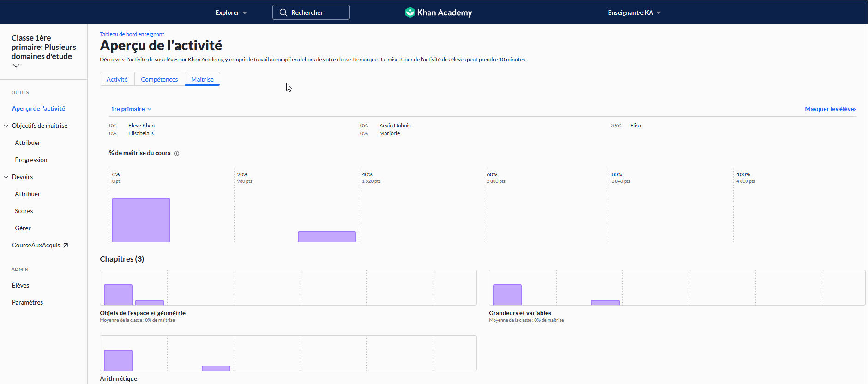868x384 pixels.
Task: Open the Arithmétique chapter chart
Action: tap(288, 353)
